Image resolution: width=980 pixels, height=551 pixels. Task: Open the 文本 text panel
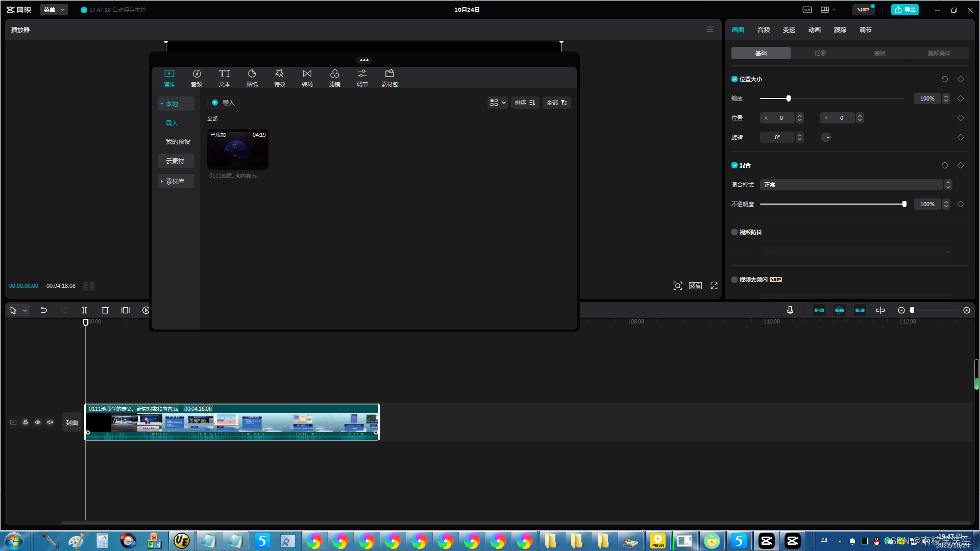pos(224,78)
